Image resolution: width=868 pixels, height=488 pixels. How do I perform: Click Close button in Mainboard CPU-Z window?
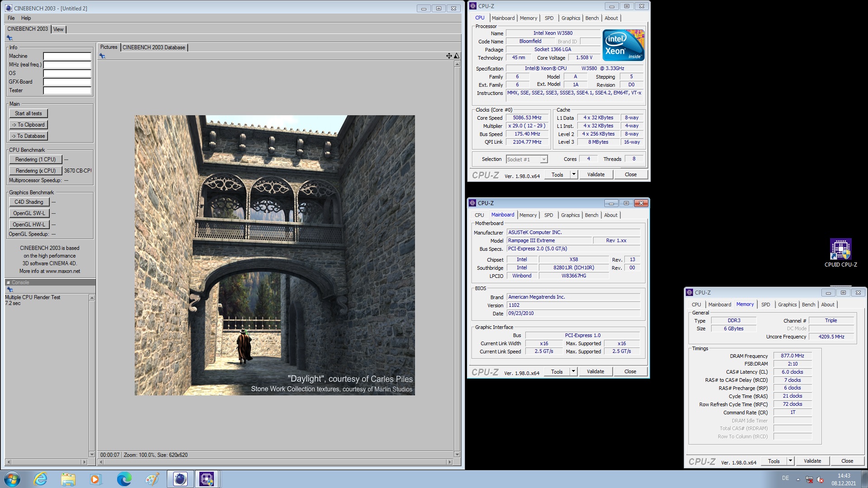pyautogui.click(x=630, y=371)
